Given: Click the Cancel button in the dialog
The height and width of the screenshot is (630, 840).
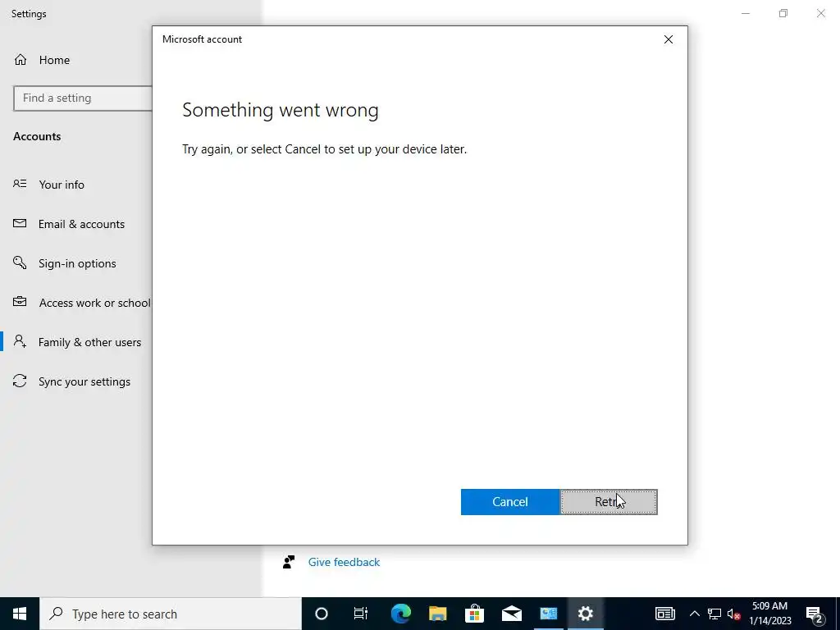Looking at the screenshot, I should click(x=510, y=502).
